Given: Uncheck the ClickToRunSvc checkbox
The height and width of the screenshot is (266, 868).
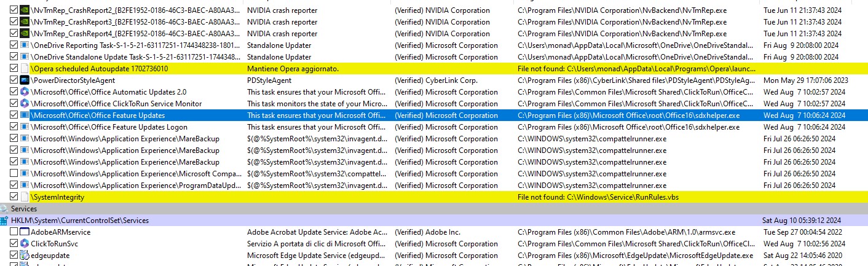Looking at the screenshot, I should coord(14,244).
